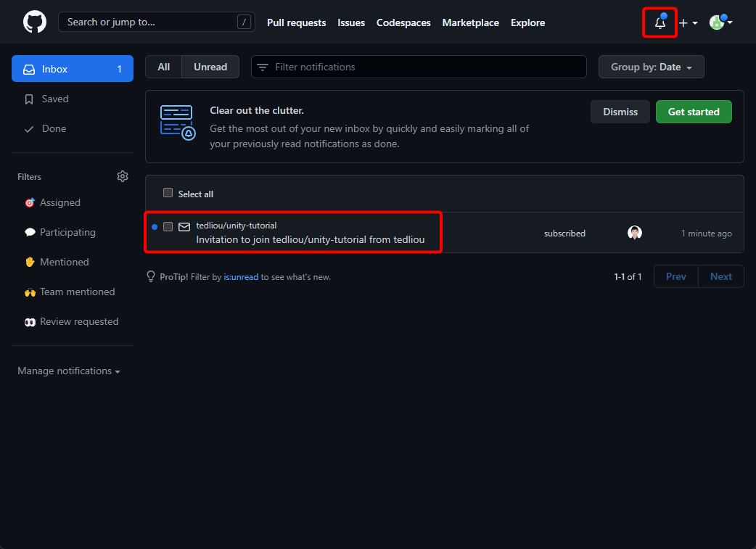The image size is (756, 549).
Task: Click the Mentioned hand icon
Action: coord(30,263)
